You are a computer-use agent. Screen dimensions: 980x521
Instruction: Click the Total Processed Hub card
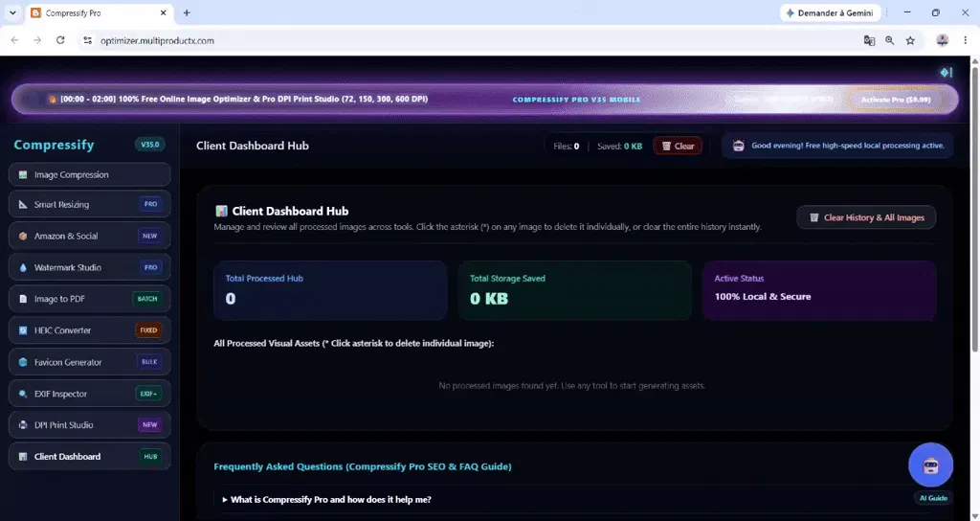pos(330,290)
